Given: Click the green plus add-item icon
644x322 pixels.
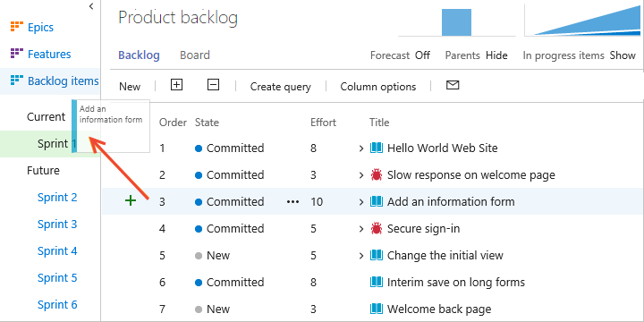Looking at the screenshot, I should coord(131,201).
